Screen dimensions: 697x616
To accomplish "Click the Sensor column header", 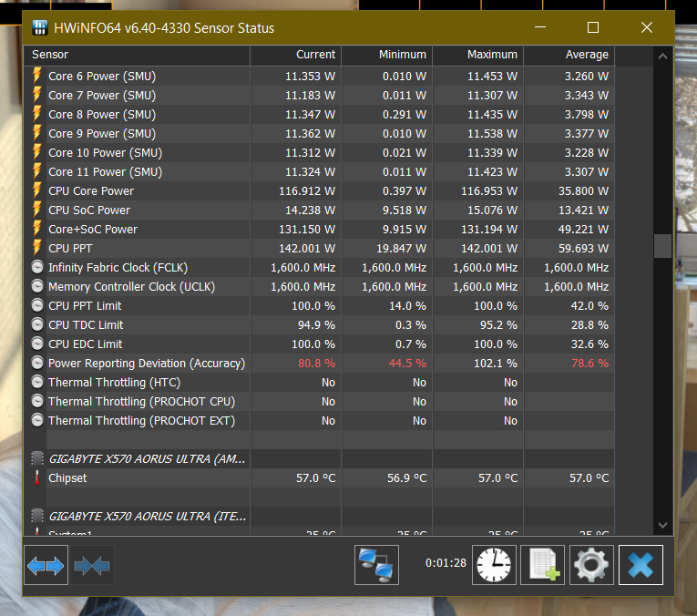I will [137, 55].
